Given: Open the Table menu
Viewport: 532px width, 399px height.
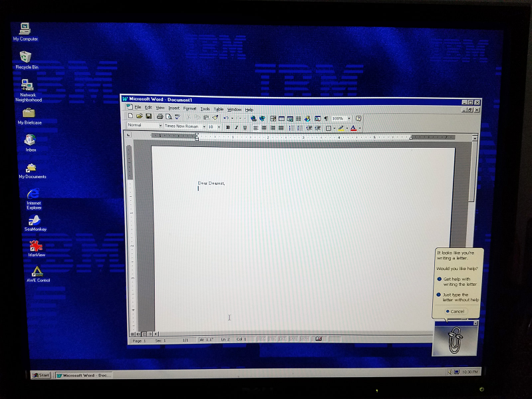Looking at the screenshot, I should (x=219, y=109).
